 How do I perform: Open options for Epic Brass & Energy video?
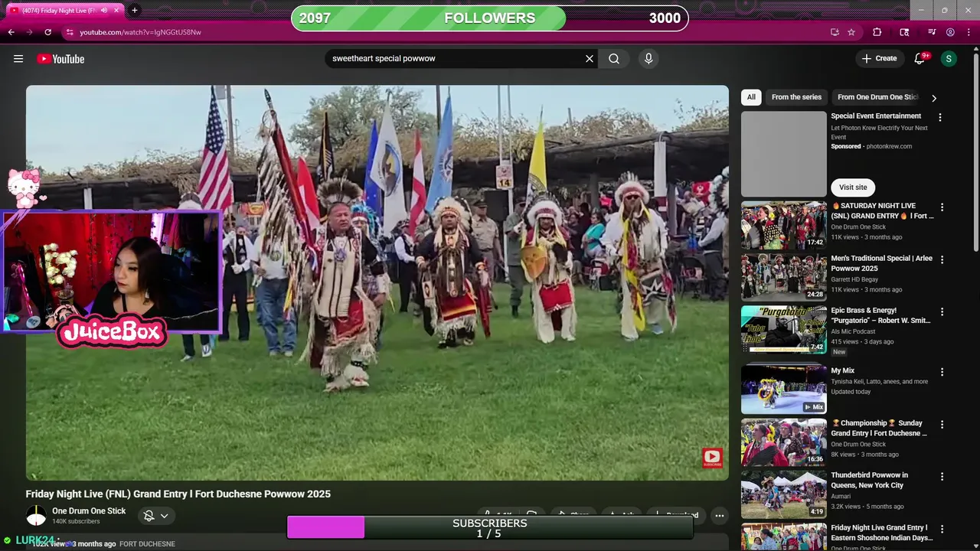[942, 312]
